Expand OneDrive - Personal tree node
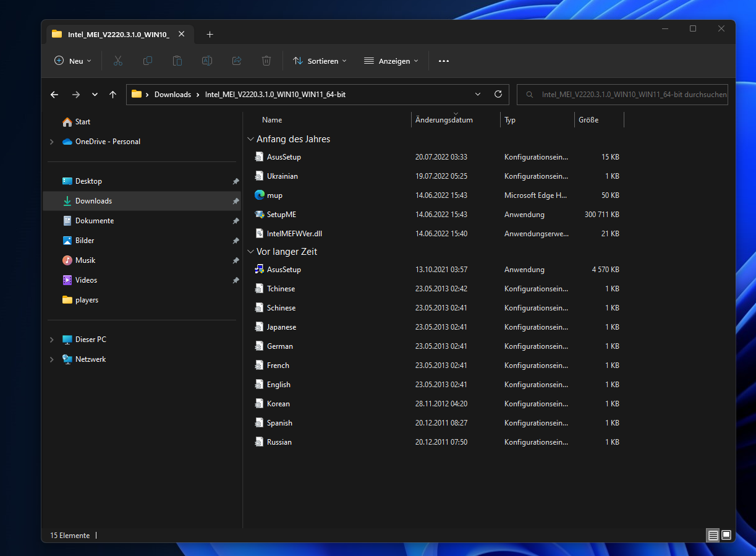The image size is (756, 556). (52, 142)
